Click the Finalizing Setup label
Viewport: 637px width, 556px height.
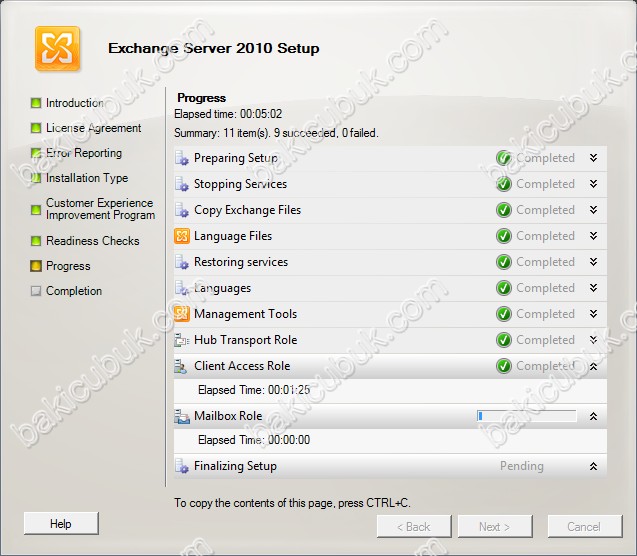pos(235,466)
